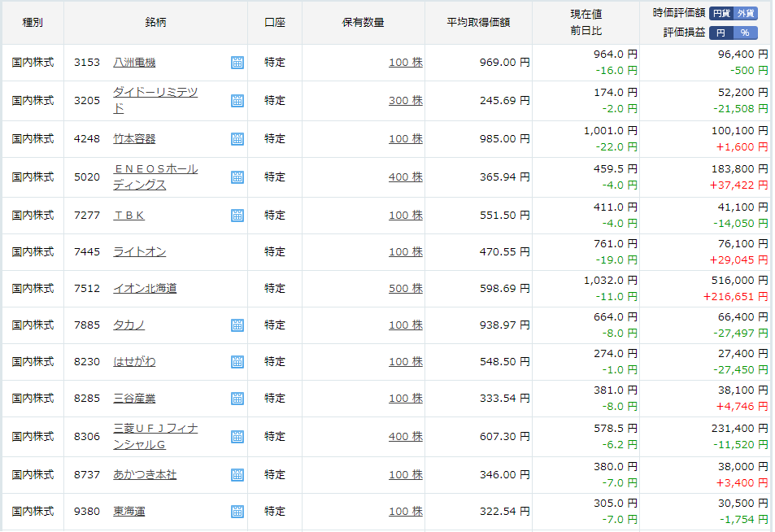Select stock code 8306
The width and height of the screenshot is (775, 532).
87,437
